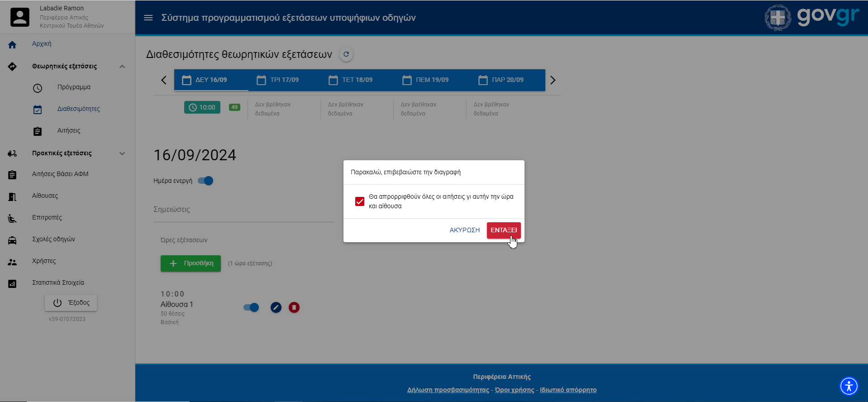Viewport: 868px width, 402px height.
Task: Cancel deletion with ΑΚΥΡΩΣΗ
Action: [x=464, y=230]
